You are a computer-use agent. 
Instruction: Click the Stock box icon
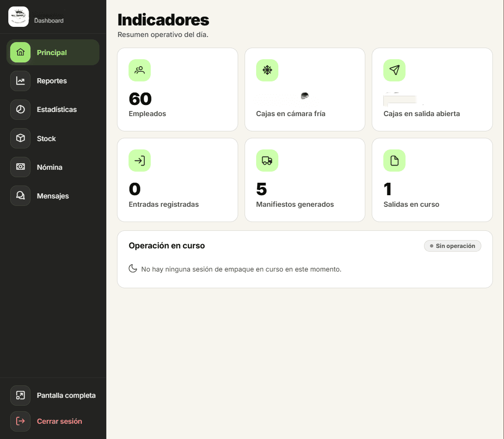(20, 138)
